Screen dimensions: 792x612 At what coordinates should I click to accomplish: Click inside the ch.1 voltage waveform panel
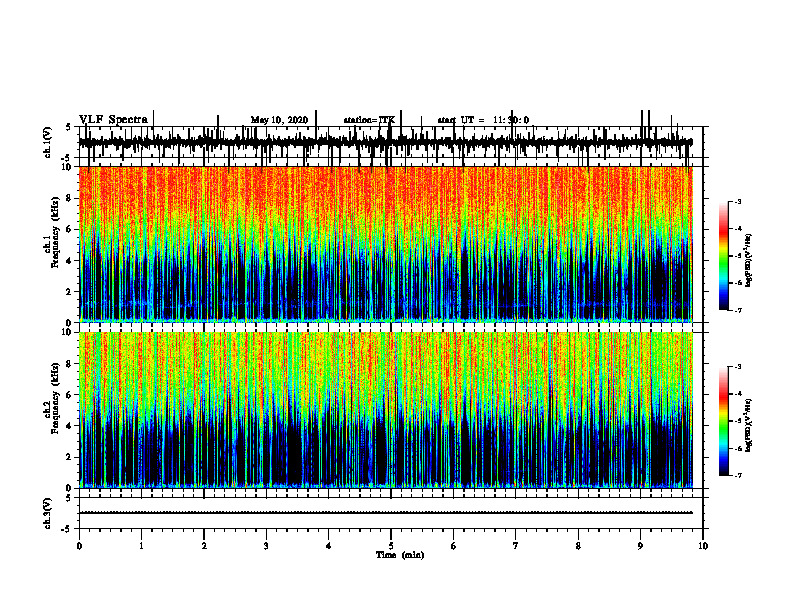(x=390, y=142)
